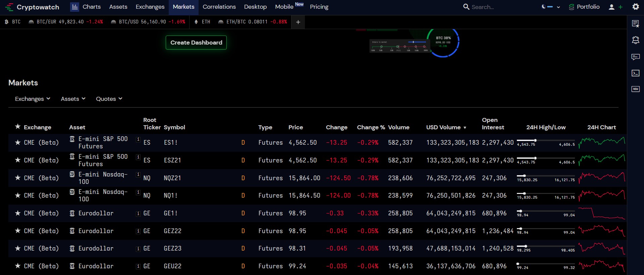Click the Nasdaq asset icon in NQZ21 row

click(x=72, y=174)
